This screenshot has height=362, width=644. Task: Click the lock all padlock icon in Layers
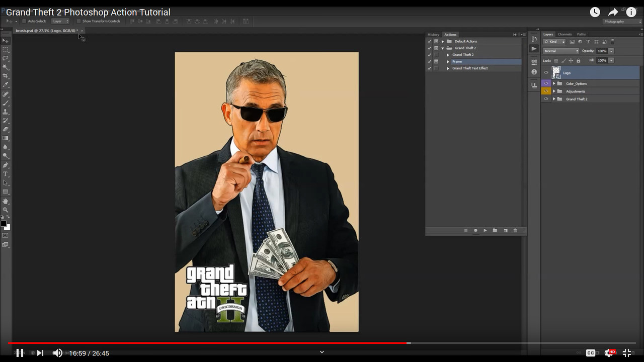pyautogui.click(x=578, y=61)
